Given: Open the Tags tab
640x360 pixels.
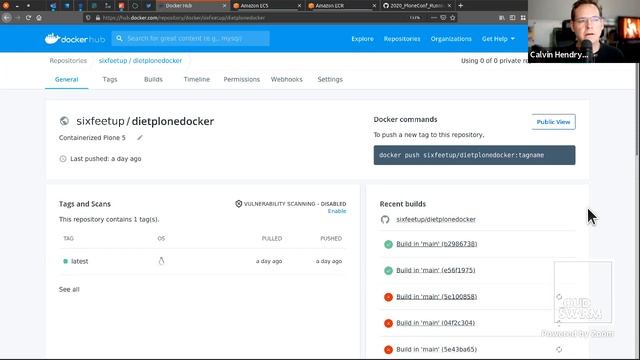Looking at the screenshot, I should click(110, 79).
